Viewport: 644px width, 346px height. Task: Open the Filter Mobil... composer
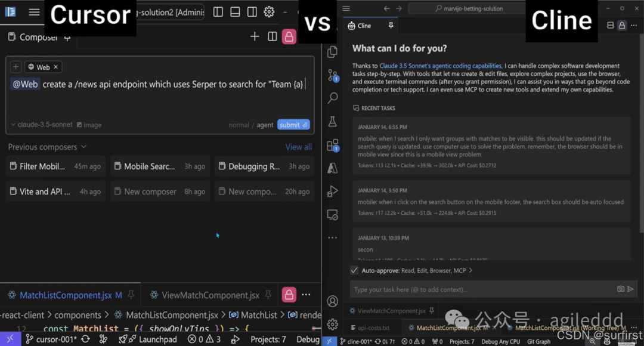[55, 166]
